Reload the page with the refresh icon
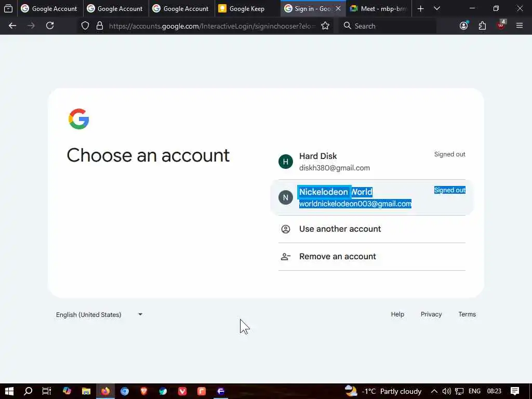Screen dimensions: 532x399 click(x=50, y=26)
